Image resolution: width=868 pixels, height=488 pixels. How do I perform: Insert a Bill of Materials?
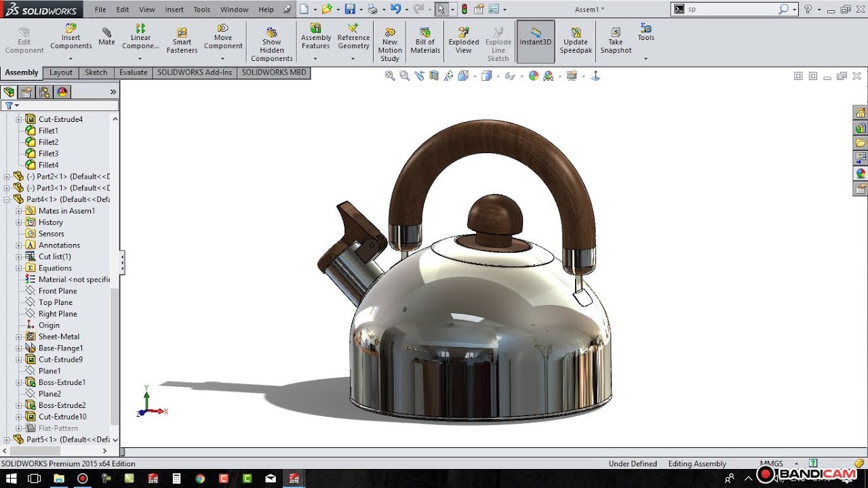pyautogui.click(x=425, y=41)
